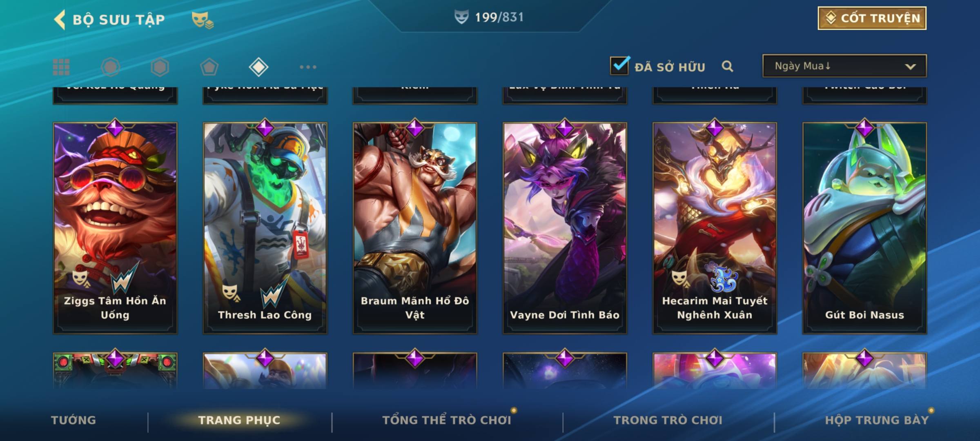
Task: Open the Hộp Trưng Bày tab
Action: 877,420
